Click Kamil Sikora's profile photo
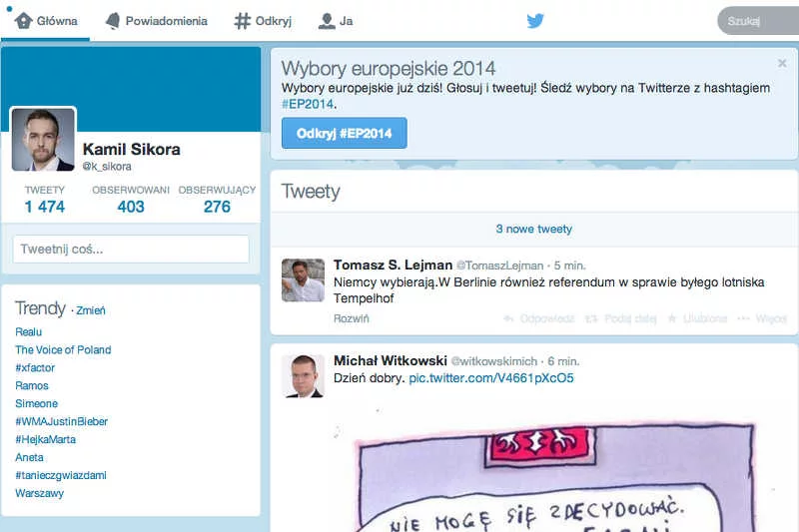The height and width of the screenshot is (532, 799). pyautogui.click(x=43, y=140)
